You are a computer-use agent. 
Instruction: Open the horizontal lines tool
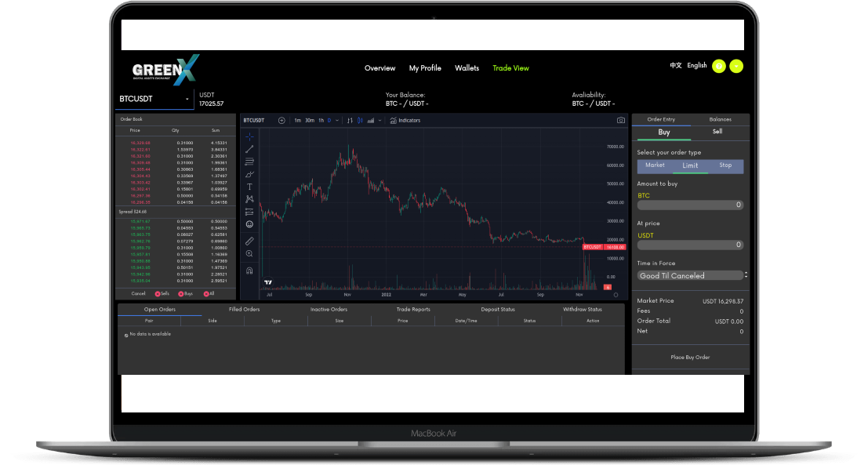[249, 162]
